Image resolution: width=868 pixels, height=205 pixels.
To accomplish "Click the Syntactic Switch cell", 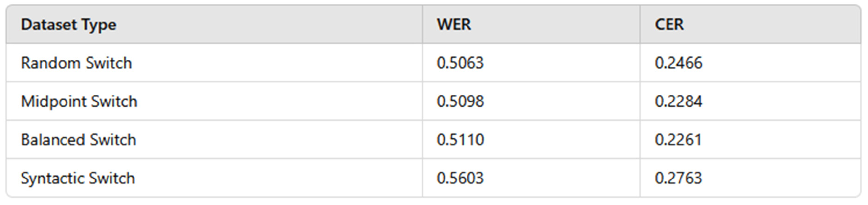I will point(77,178).
